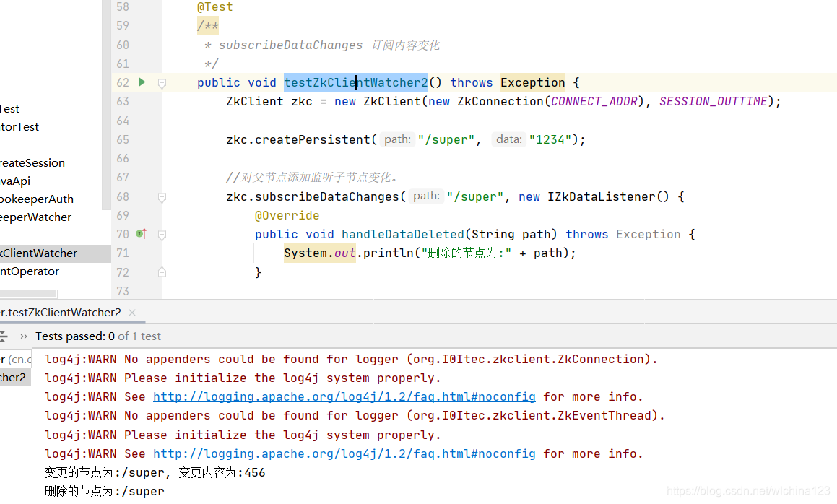Open first log4j noconfig FAQ link
Viewport: 837px width, 504px height.
344,396
